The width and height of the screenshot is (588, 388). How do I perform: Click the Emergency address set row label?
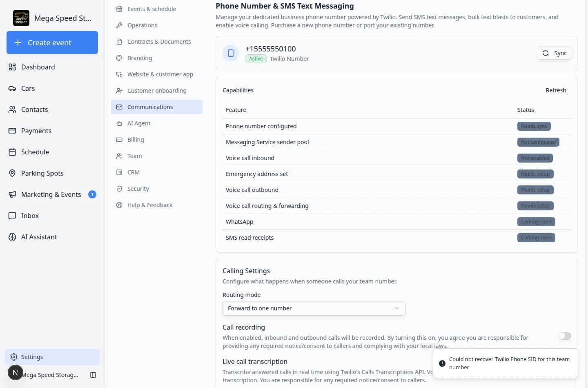pyautogui.click(x=257, y=174)
